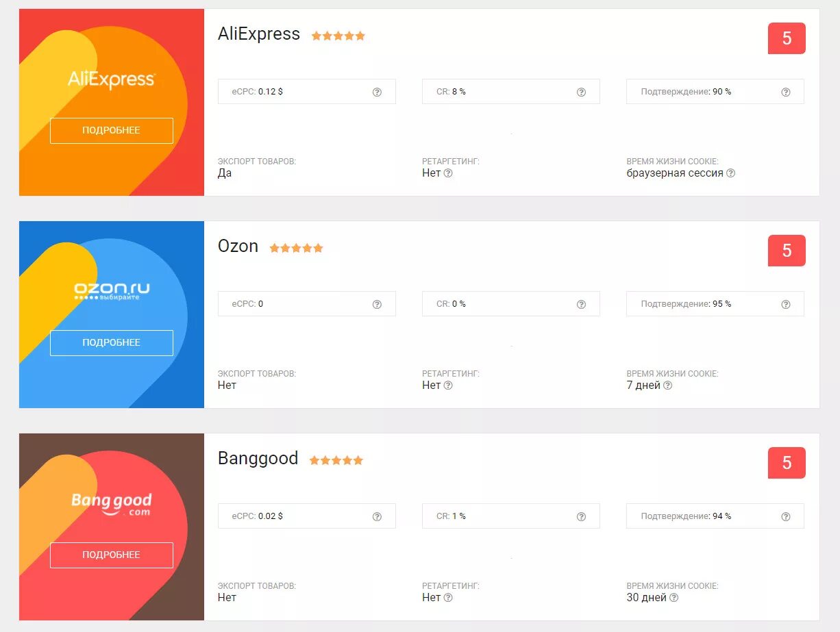
Task: Click the Подтверждение: 90 % value
Action: [687, 92]
